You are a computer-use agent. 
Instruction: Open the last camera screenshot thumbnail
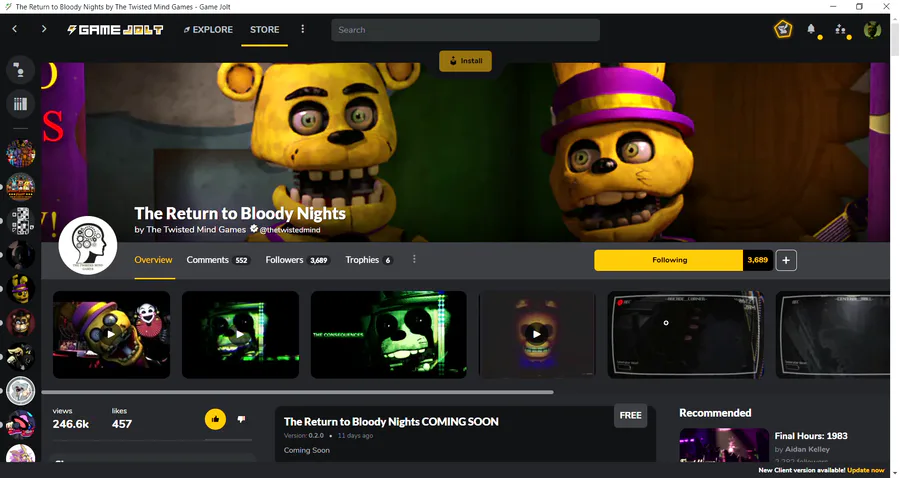click(832, 335)
